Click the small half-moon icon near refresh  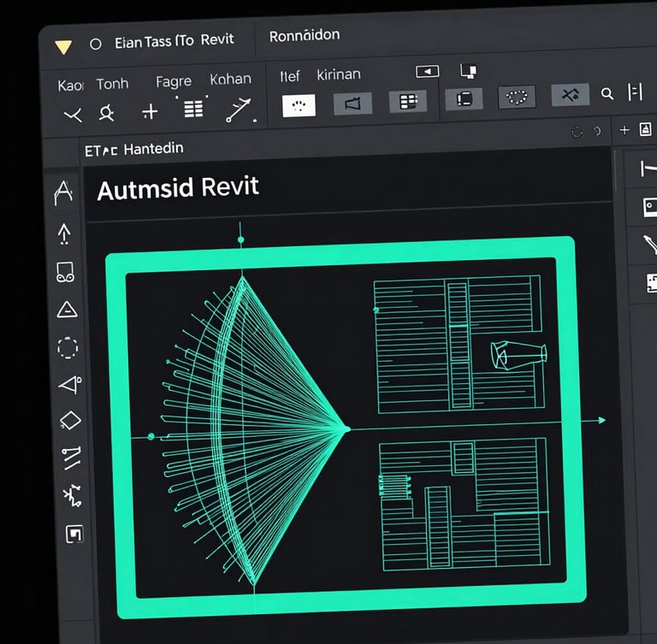pyautogui.click(x=597, y=131)
